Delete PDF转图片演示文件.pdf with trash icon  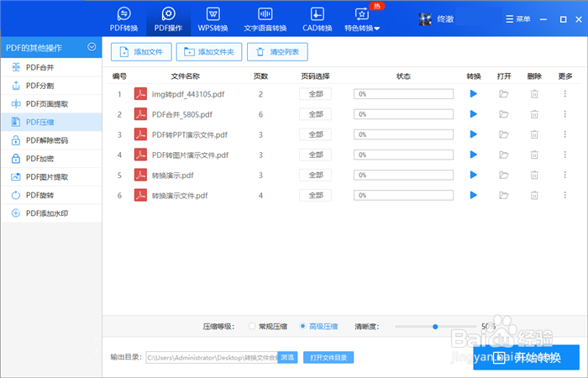(x=534, y=155)
